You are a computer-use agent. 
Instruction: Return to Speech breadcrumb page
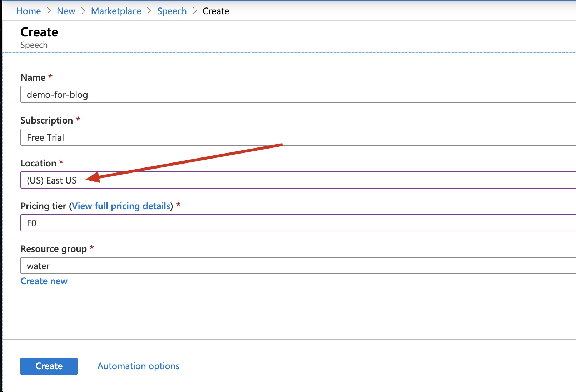coord(172,11)
